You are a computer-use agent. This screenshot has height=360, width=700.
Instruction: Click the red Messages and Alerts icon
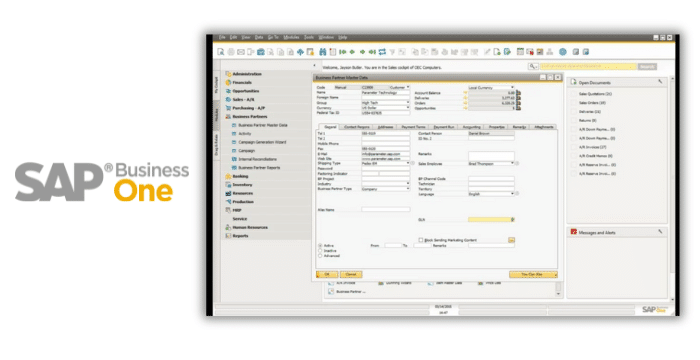(x=574, y=232)
